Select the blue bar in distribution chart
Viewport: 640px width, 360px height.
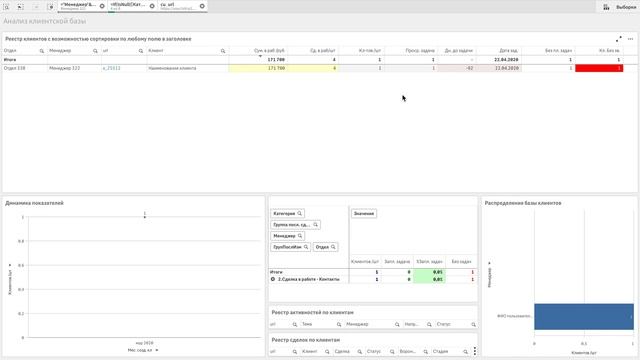584,316
